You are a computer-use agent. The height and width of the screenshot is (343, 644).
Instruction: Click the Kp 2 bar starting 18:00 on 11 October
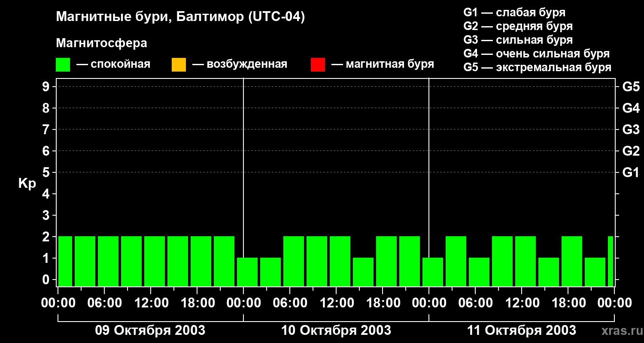pos(572,261)
